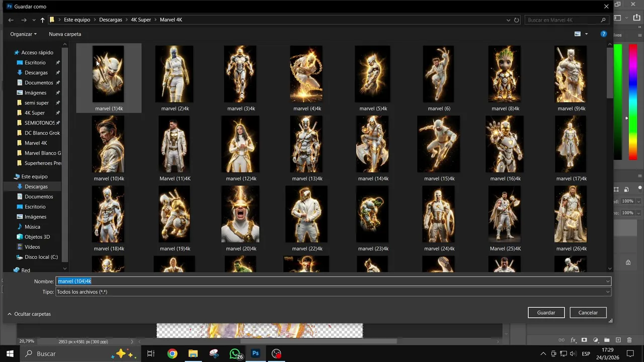The height and width of the screenshot is (362, 644).
Task: Click Este equipo in the address path
Action: point(77,20)
